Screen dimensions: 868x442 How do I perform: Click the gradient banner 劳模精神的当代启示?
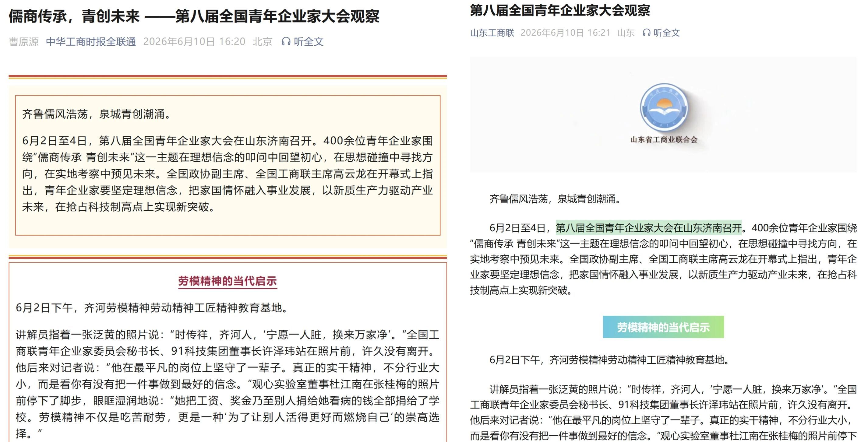[x=663, y=327]
